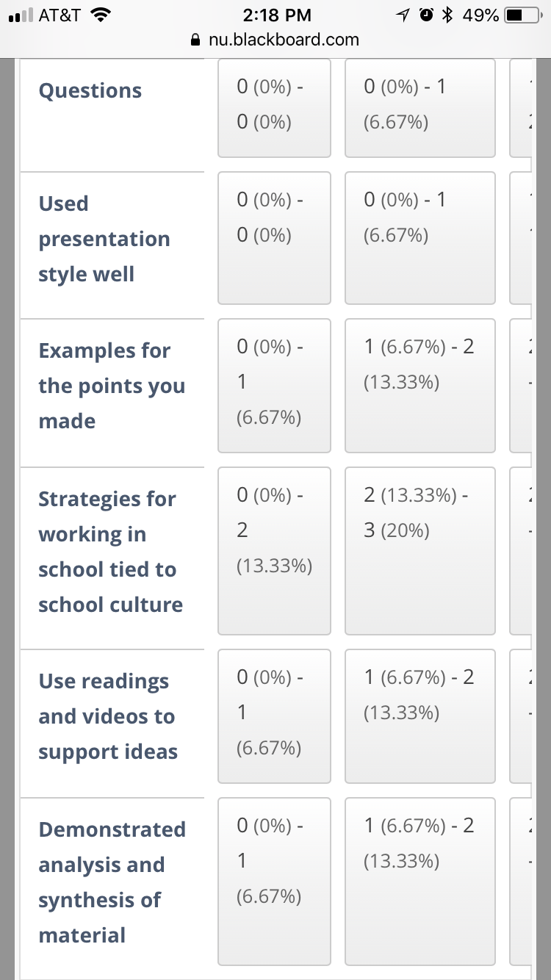
Task: Select second cell of Demonstrated analysis row
Action: click(x=419, y=882)
